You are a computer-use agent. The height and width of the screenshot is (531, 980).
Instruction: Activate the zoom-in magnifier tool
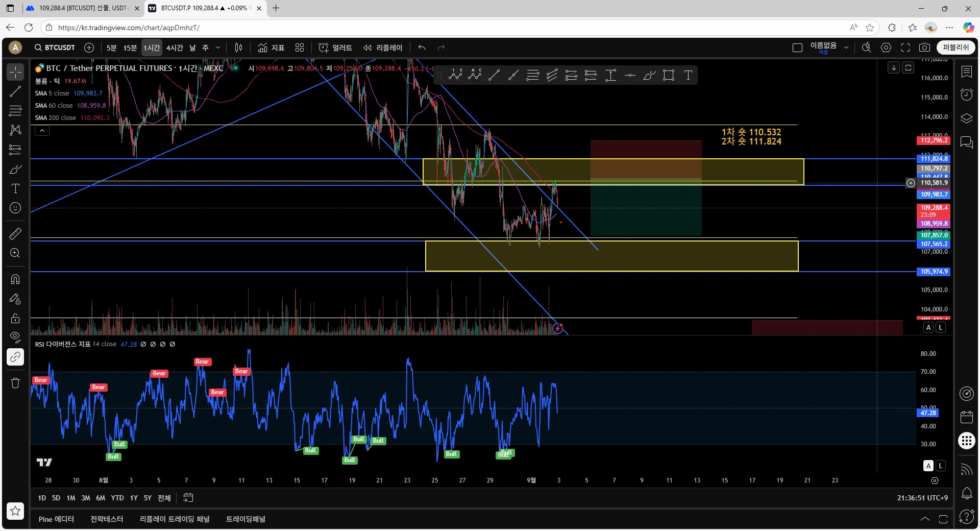click(15, 253)
